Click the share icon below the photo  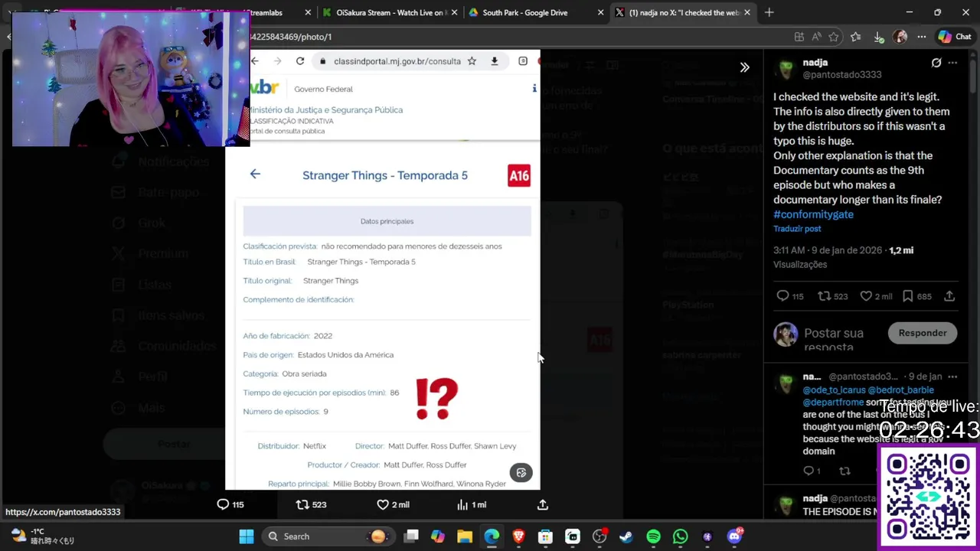pyautogui.click(x=543, y=504)
